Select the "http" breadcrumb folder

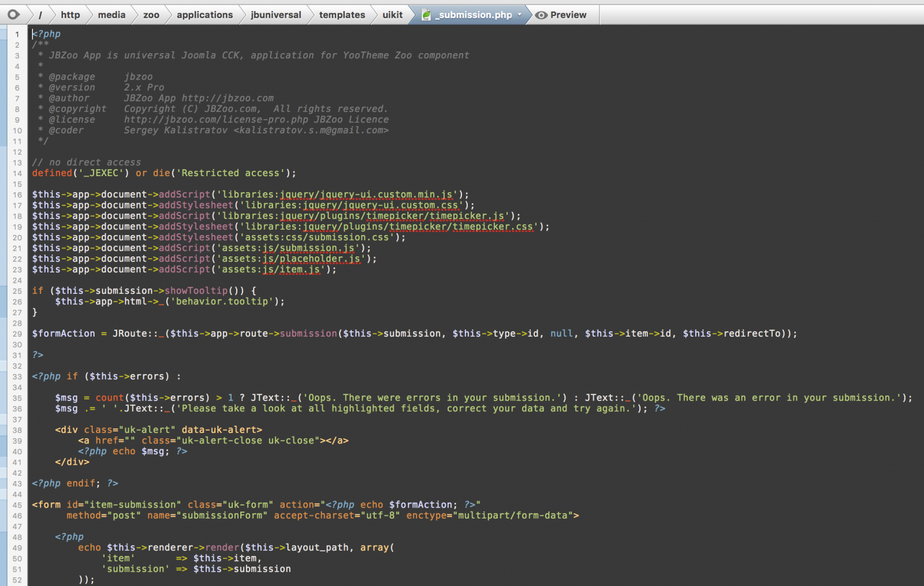(70, 15)
